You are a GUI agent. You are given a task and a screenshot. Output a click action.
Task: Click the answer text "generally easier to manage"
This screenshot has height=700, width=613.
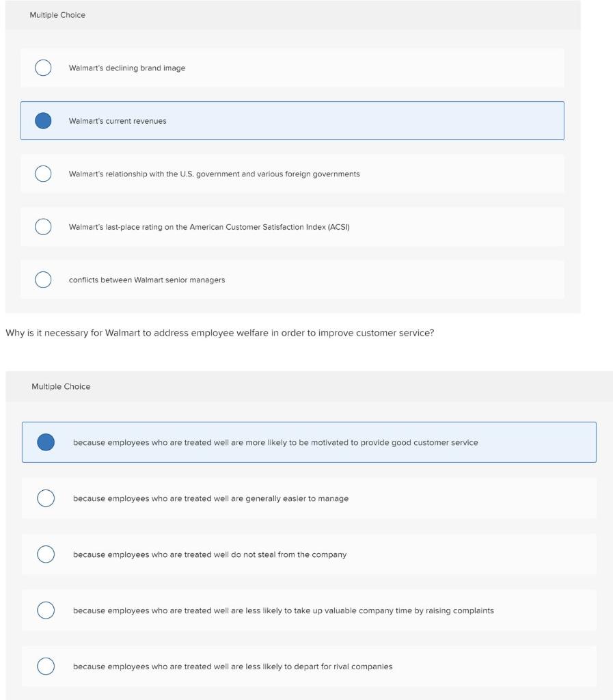pos(210,499)
